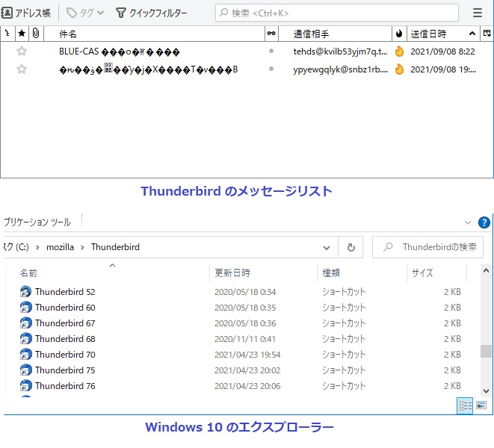Open the クイックフィルター quick filter
The height and width of the screenshot is (448, 494).
tap(152, 13)
